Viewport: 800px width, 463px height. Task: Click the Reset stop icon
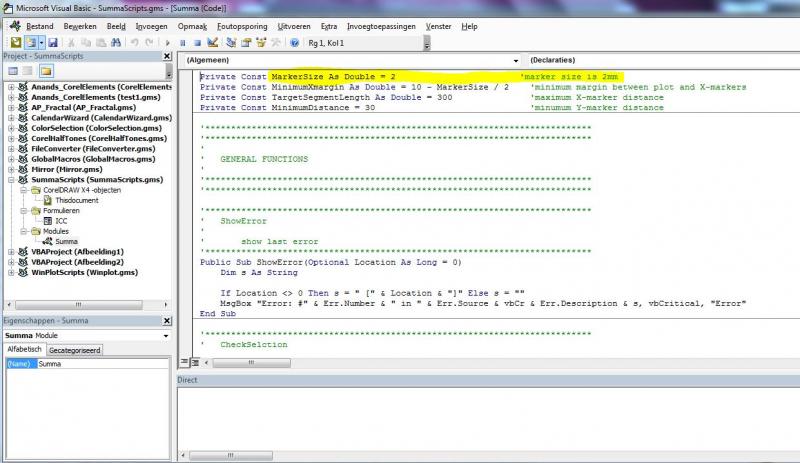(x=197, y=43)
